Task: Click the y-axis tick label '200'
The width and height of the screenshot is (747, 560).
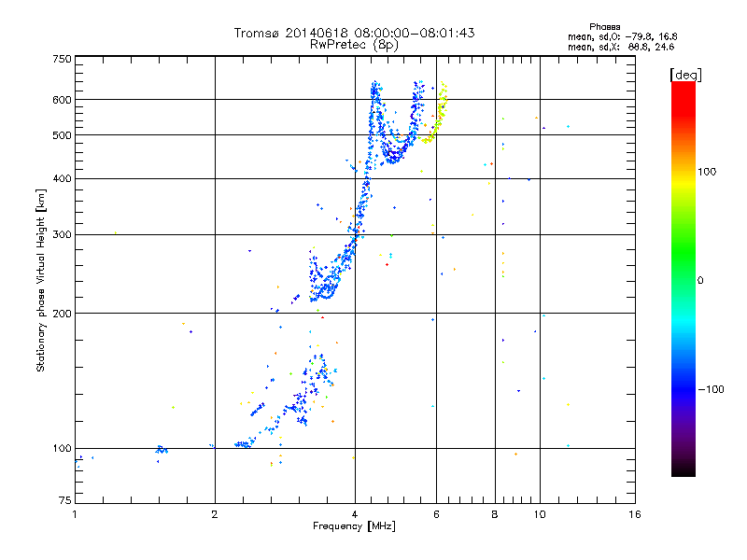Action: pyautogui.click(x=62, y=314)
